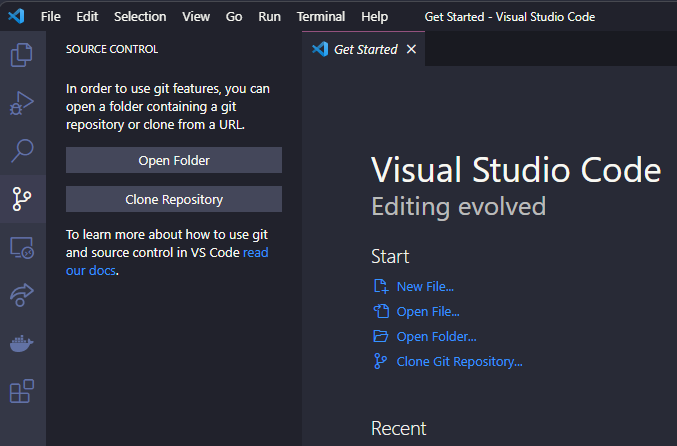Close the Get Started tab
The image size is (677, 446).
pos(411,49)
